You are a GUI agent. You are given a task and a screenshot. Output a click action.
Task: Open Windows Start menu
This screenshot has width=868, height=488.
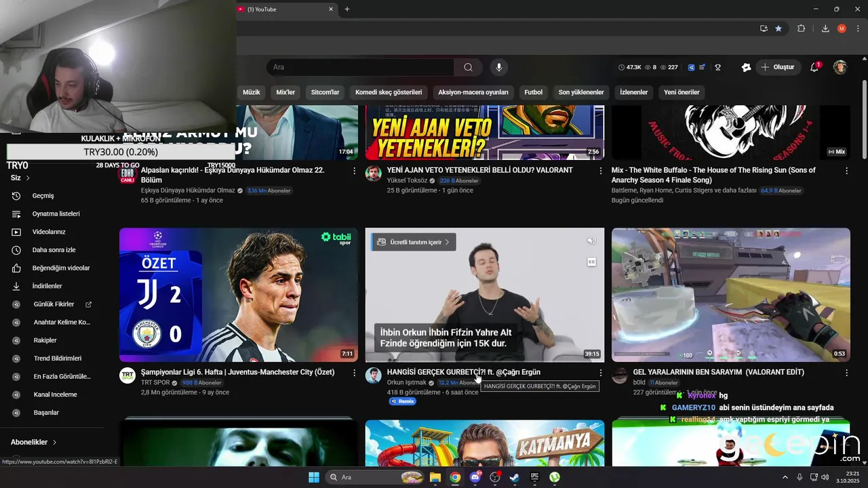coord(314,477)
